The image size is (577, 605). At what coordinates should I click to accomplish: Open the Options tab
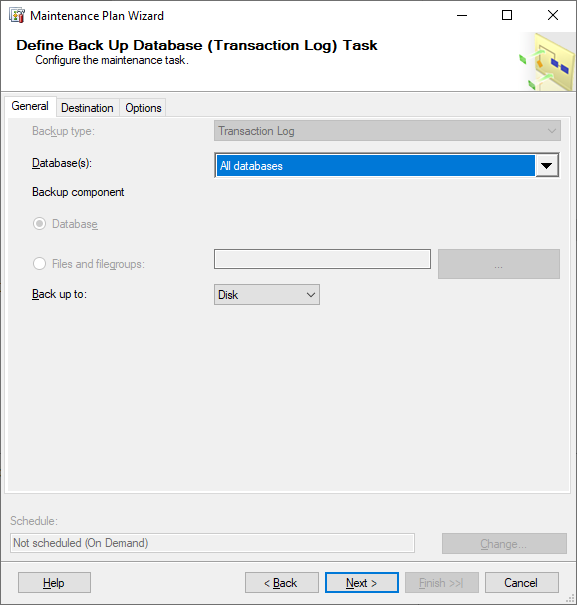[143, 108]
